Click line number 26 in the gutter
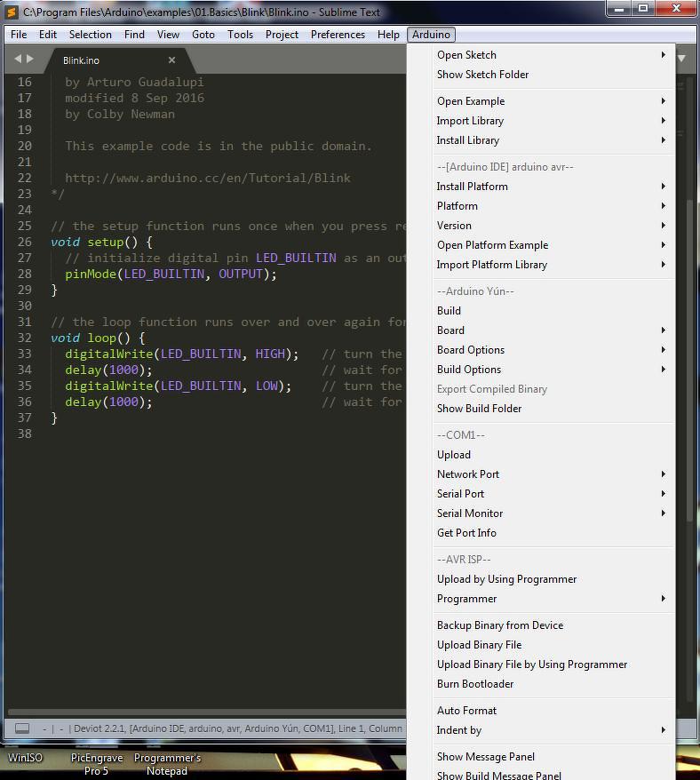Screen dimensions: 700x780 (x=24, y=242)
